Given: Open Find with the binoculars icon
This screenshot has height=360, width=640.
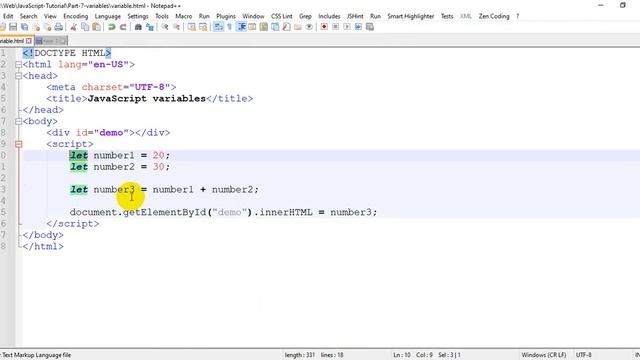Looking at the screenshot, I should (x=138, y=27).
